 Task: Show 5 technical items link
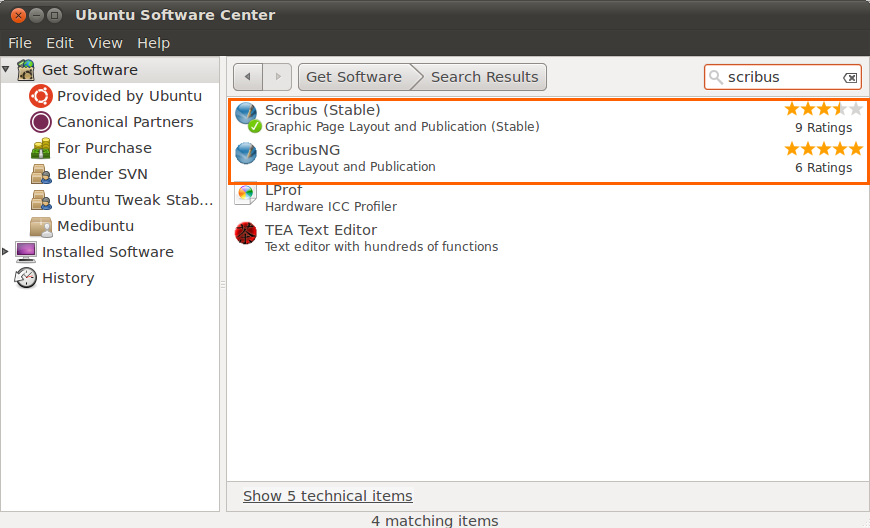tap(328, 496)
